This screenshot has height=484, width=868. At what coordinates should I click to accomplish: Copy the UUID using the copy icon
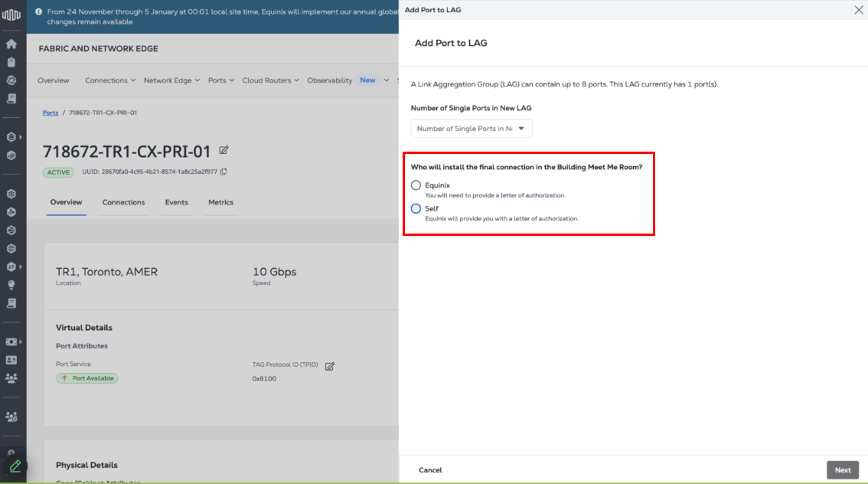(x=224, y=172)
